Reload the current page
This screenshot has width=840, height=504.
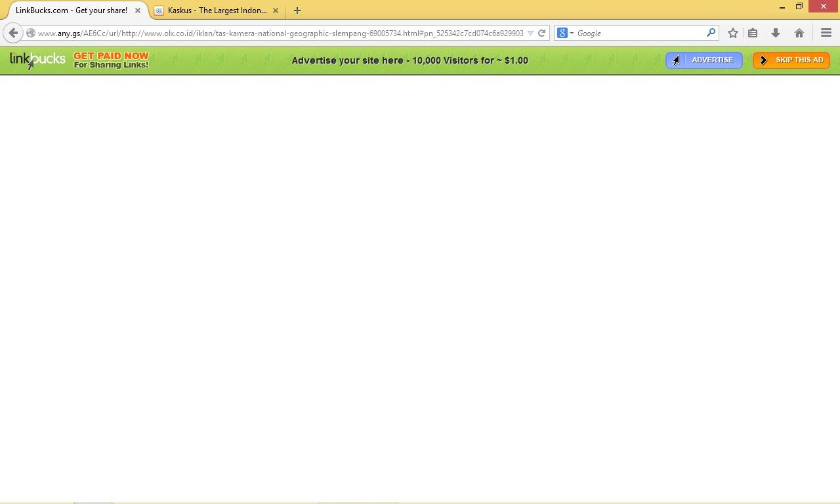[x=542, y=33]
